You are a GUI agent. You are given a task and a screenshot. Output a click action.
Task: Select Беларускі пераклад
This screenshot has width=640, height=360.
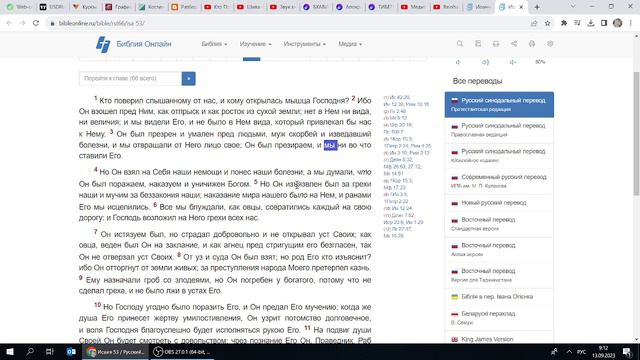pos(499,318)
